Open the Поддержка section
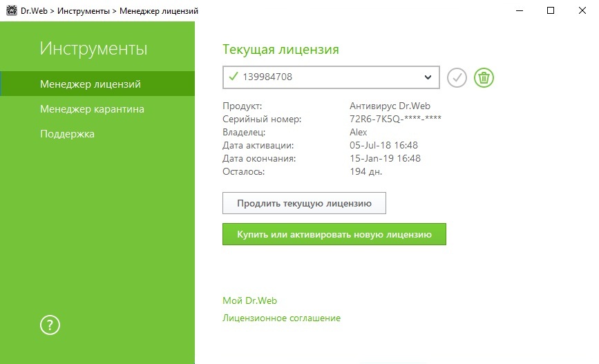Image resolution: width=599 pixels, height=364 pixels. (67, 134)
